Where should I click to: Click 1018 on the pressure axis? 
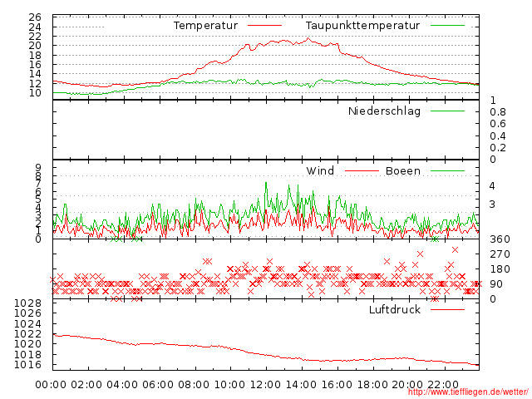[27, 355]
